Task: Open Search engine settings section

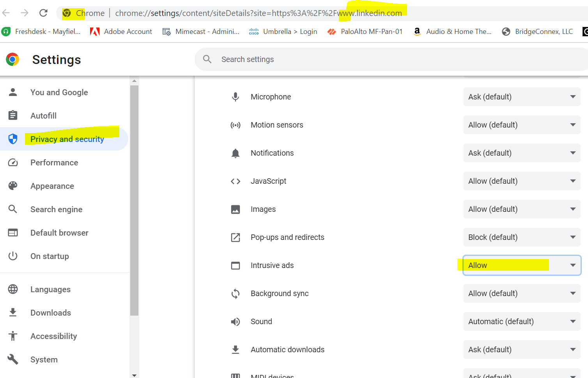Action: 57,209
